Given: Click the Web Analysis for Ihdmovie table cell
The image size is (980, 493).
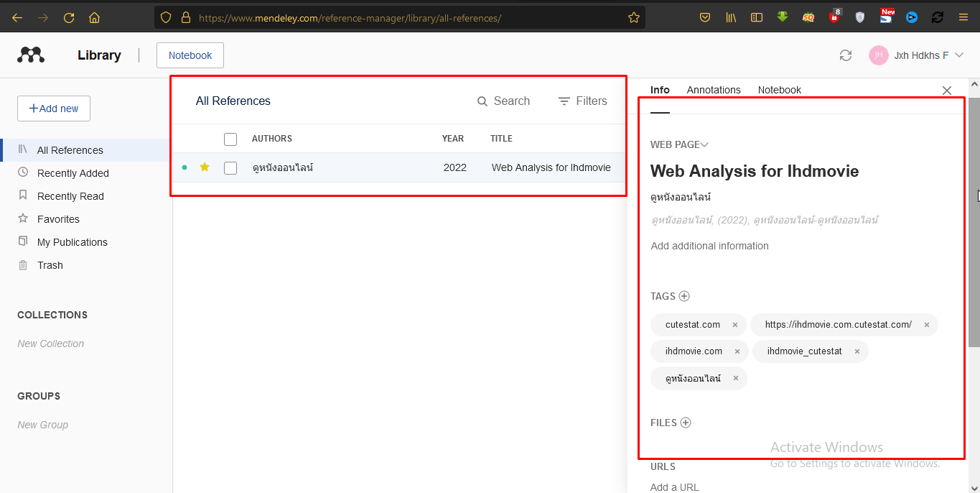Looking at the screenshot, I should pyautogui.click(x=551, y=167).
